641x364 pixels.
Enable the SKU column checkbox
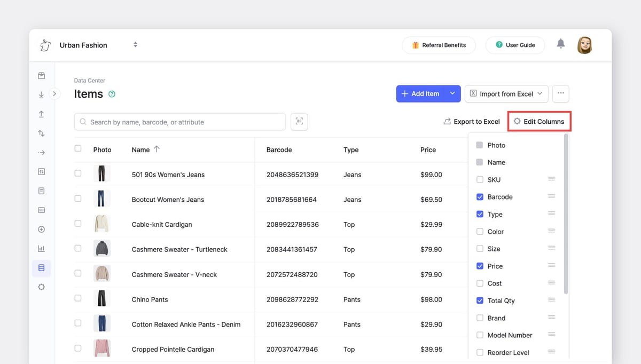[480, 180]
